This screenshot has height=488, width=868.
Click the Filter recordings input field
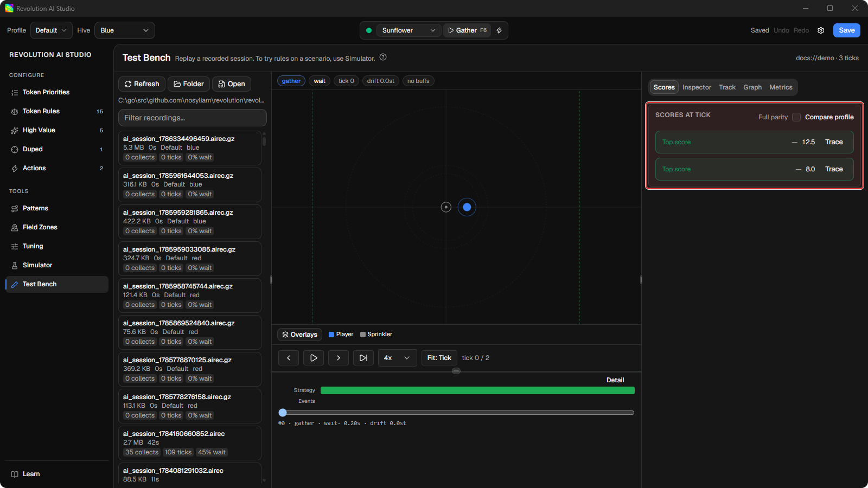tap(193, 118)
